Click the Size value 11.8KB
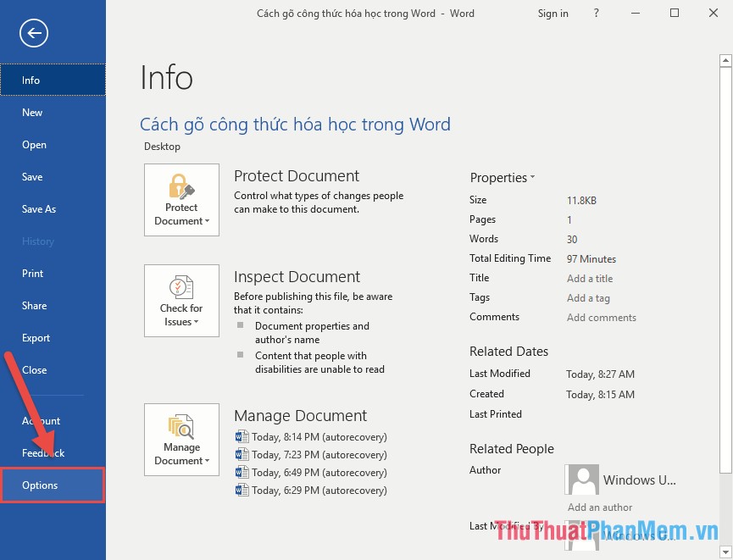 (581, 201)
